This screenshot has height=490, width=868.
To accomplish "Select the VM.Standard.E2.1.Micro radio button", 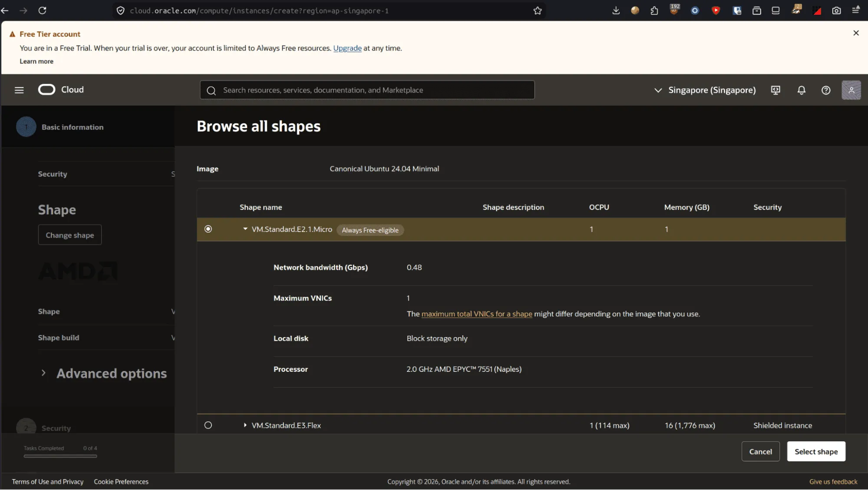I will pyautogui.click(x=208, y=229).
